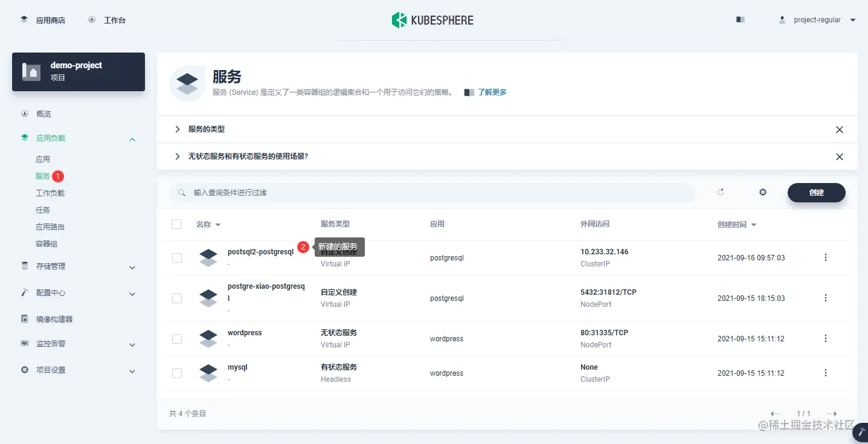Select 服务 in the sidebar
Image resolution: width=868 pixels, height=444 pixels.
pyautogui.click(x=43, y=176)
